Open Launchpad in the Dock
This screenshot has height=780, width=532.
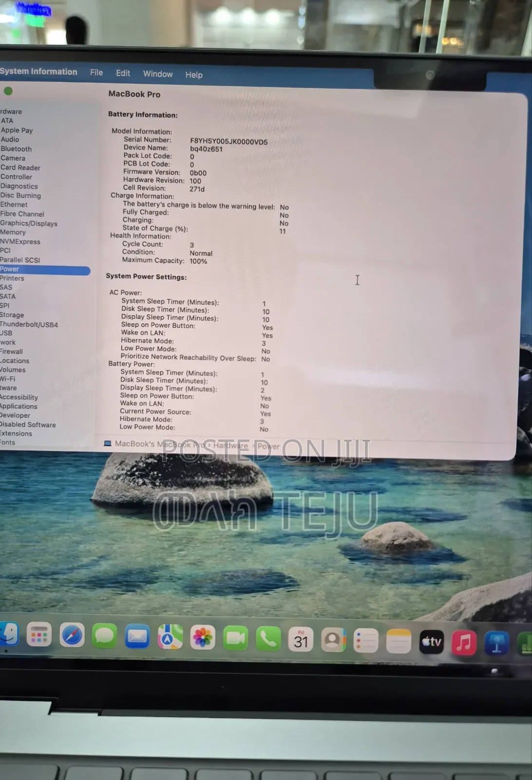[x=39, y=635]
